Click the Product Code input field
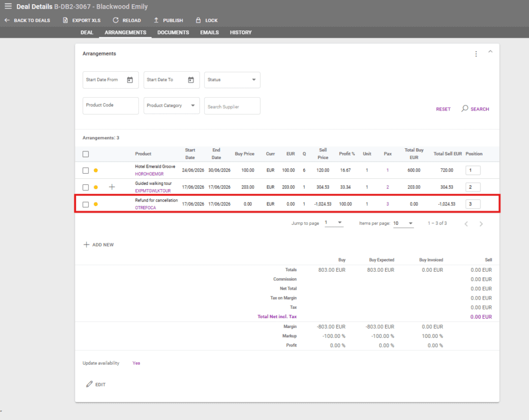Image resolution: width=529 pixels, height=420 pixels. pyautogui.click(x=111, y=105)
